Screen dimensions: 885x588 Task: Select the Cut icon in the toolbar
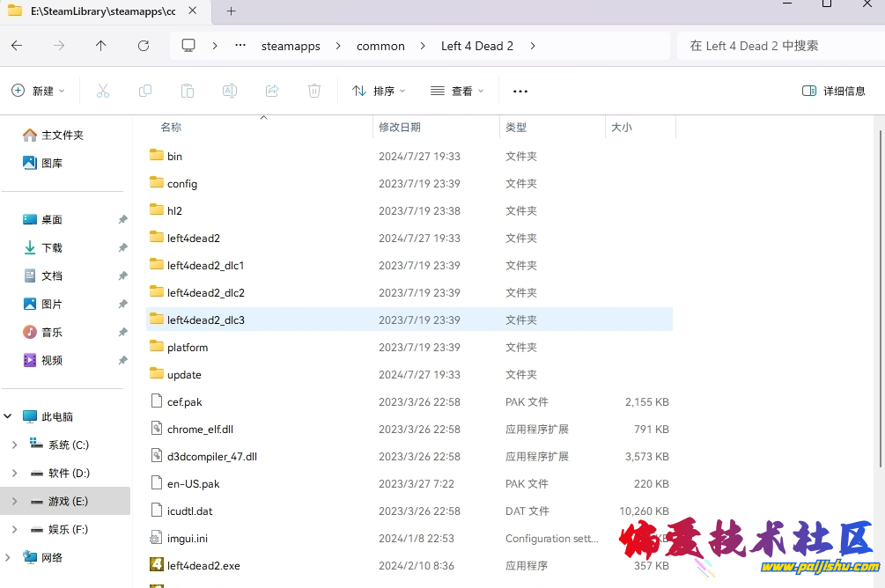point(102,91)
